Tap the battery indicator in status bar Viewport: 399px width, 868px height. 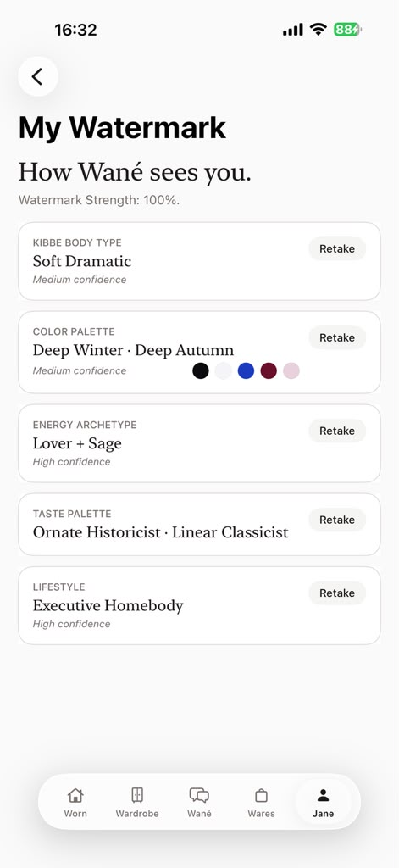pos(347,30)
